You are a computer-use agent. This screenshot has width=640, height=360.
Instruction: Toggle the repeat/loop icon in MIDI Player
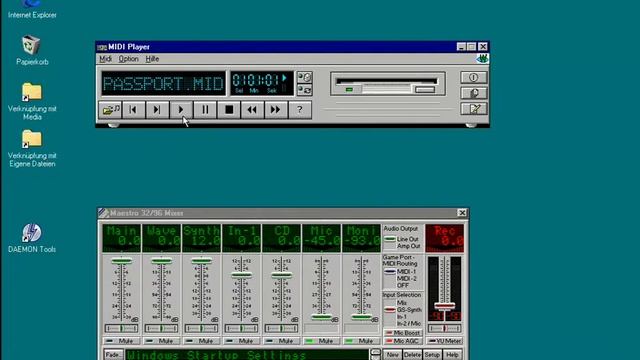[304, 90]
